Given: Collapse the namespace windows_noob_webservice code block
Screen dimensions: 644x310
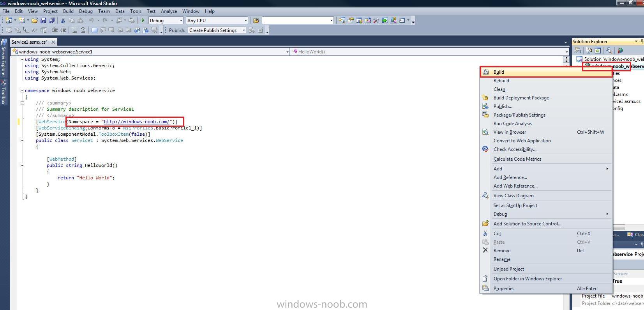Looking at the screenshot, I should [x=22, y=90].
